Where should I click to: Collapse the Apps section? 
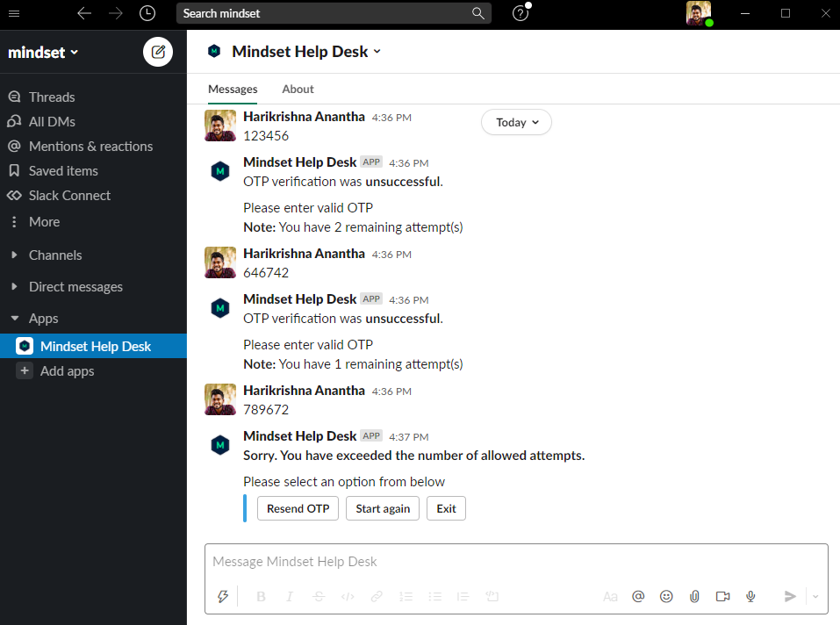(x=14, y=318)
